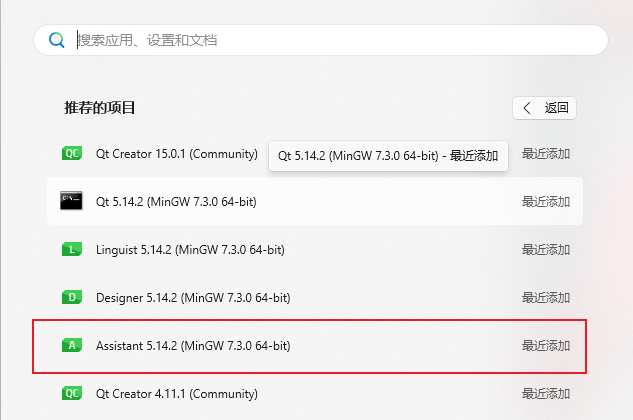Focus the 搜索应用、设置和文档 search field

(321, 40)
